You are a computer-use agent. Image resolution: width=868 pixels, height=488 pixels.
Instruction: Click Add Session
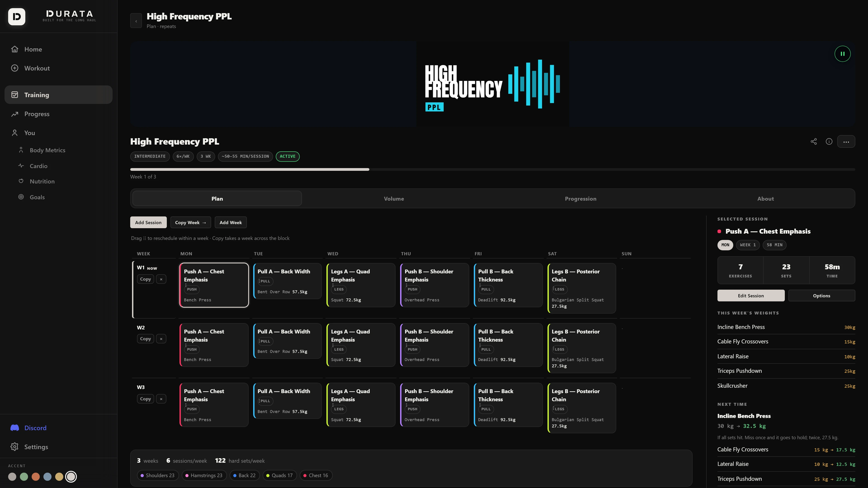pyautogui.click(x=148, y=222)
